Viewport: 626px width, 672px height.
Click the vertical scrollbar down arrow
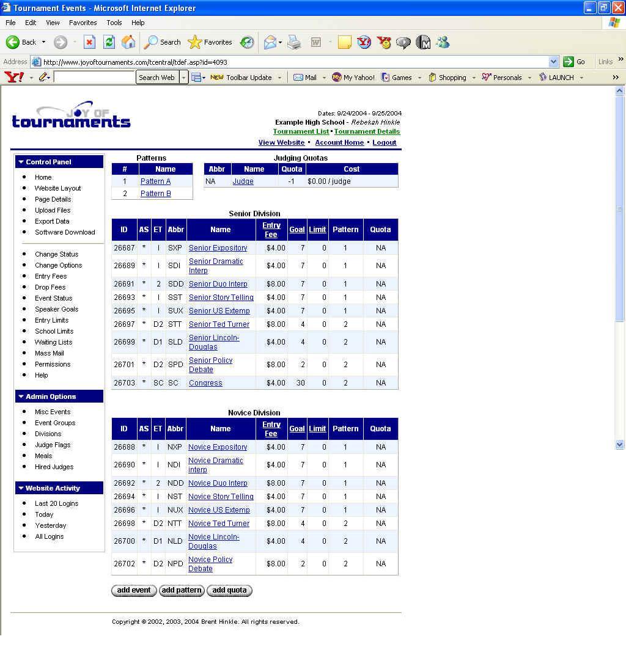point(619,445)
